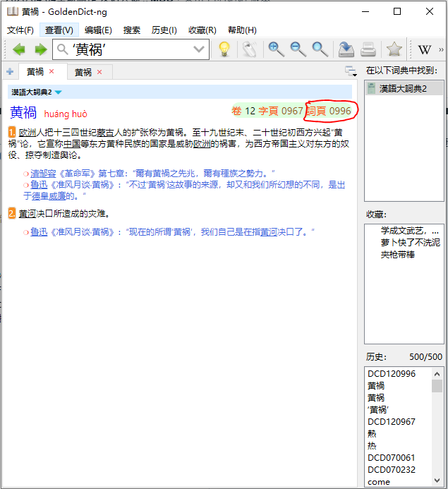
Task: Click the 字頁 0967 page reference
Action: 281,111
